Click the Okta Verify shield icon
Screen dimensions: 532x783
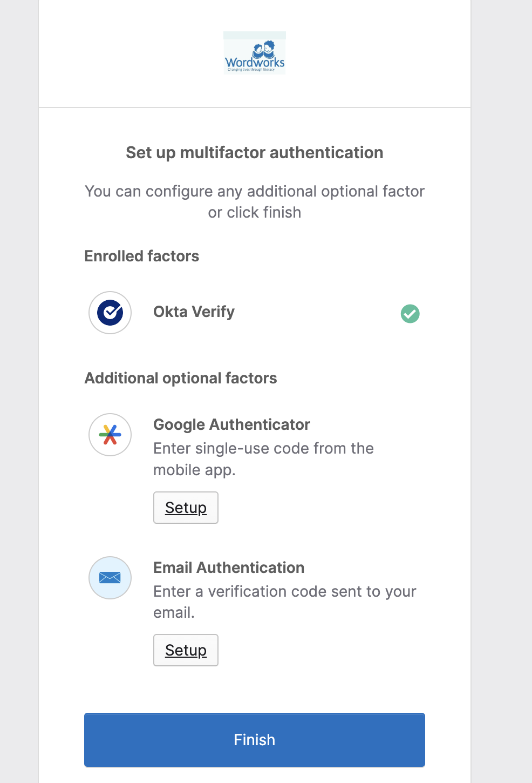110,313
